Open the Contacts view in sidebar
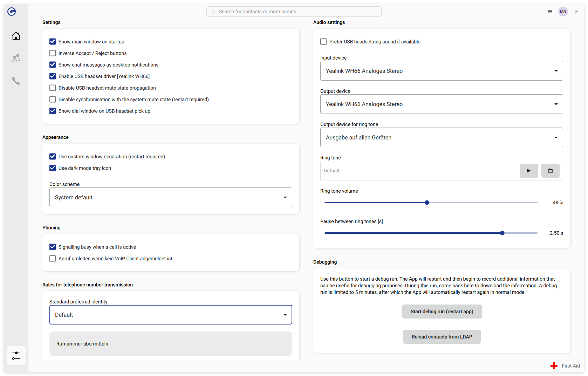The width and height of the screenshot is (588, 376). pos(16,58)
